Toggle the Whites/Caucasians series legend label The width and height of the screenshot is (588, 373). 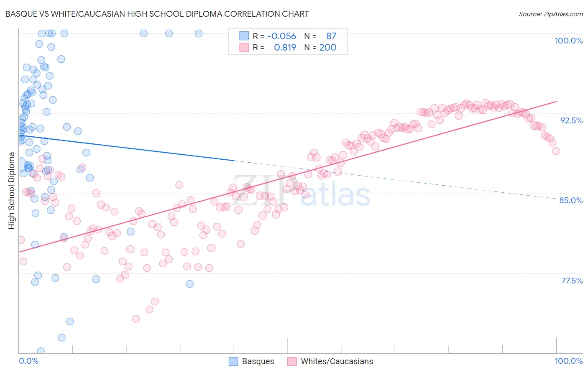click(x=337, y=361)
